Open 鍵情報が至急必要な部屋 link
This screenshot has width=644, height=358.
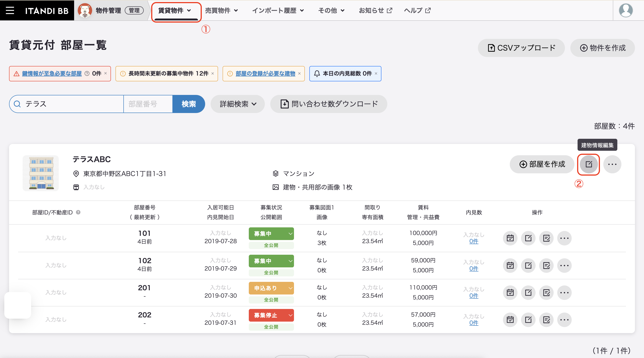[52, 73]
